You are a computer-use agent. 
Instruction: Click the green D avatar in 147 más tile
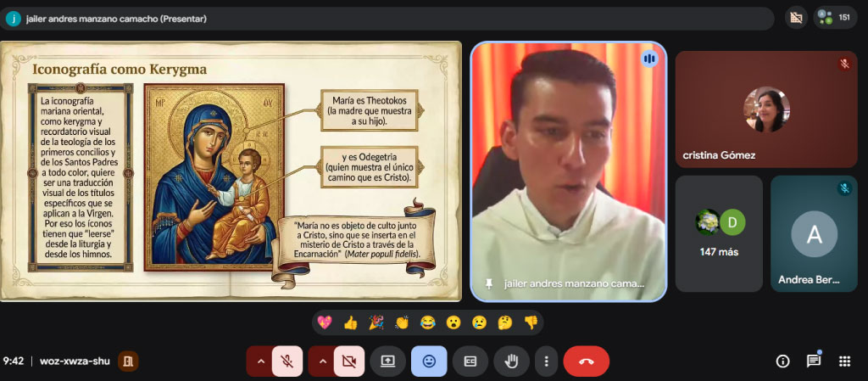[x=732, y=222]
